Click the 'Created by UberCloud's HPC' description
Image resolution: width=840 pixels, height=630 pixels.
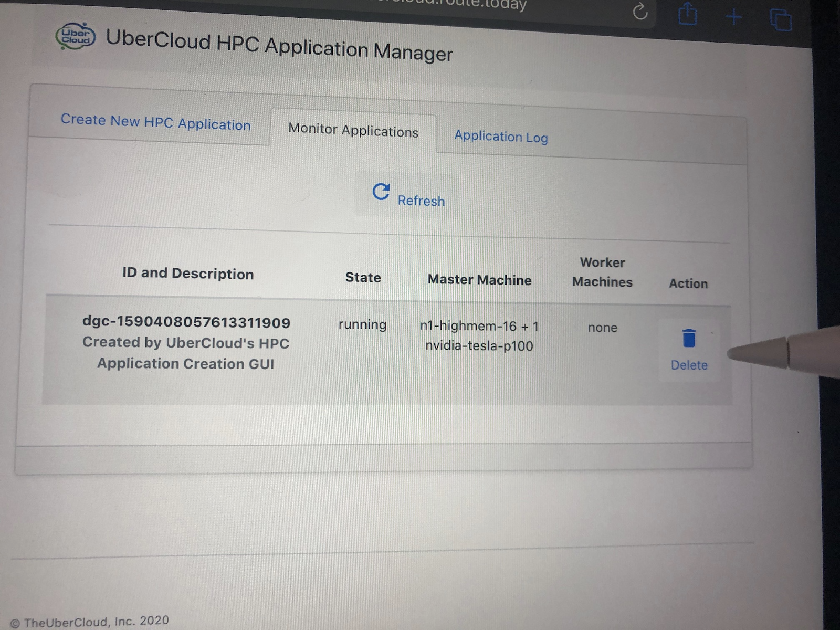pyautogui.click(x=186, y=343)
